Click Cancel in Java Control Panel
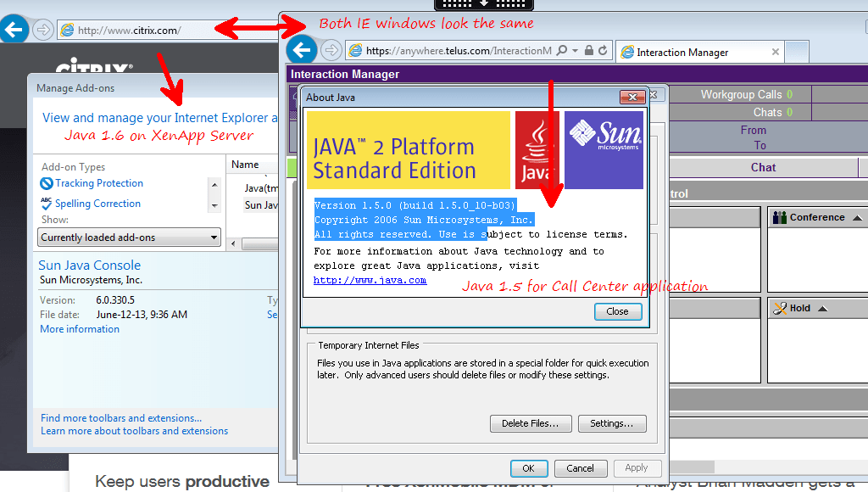The image size is (868, 492). [x=580, y=468]
